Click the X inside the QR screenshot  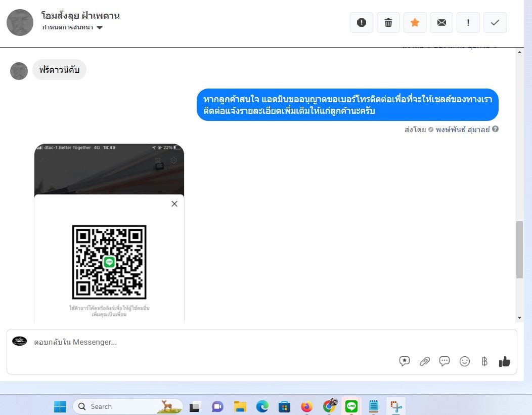[174, 204]
